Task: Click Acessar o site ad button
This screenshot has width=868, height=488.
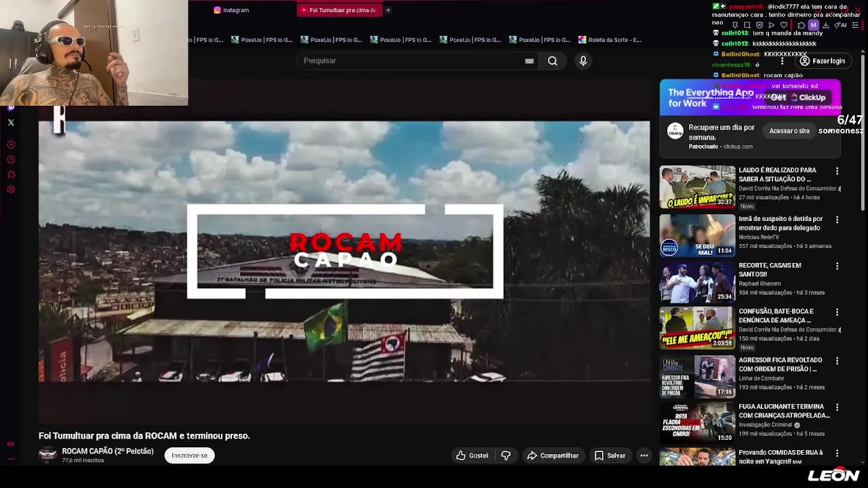Action: tap(789, 131)
